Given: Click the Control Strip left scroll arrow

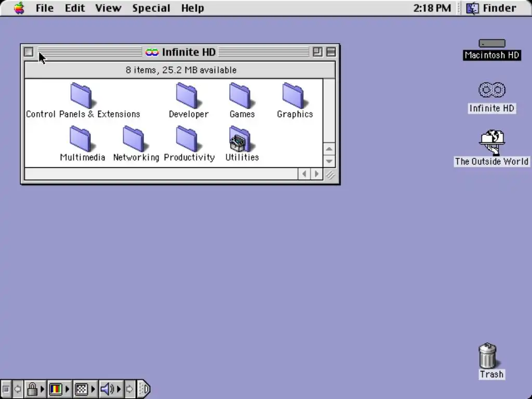Looking at the screenshot, I should point(18,389).
